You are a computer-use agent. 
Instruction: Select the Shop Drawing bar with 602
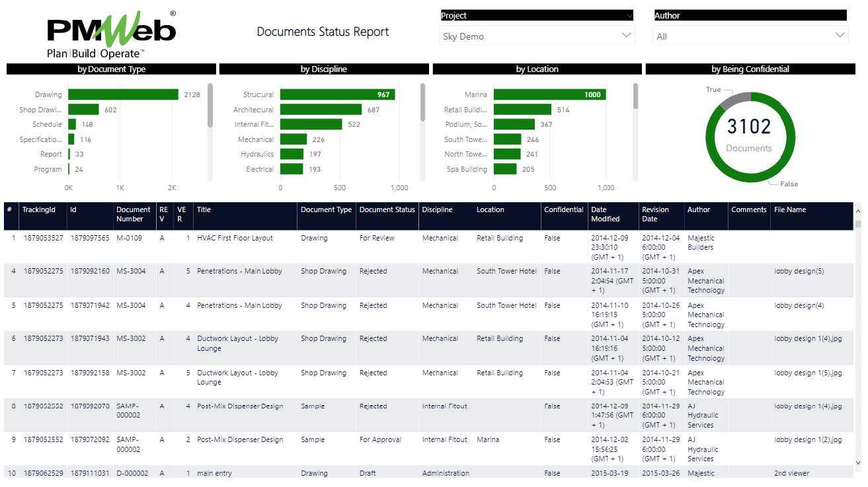(83, 110)
